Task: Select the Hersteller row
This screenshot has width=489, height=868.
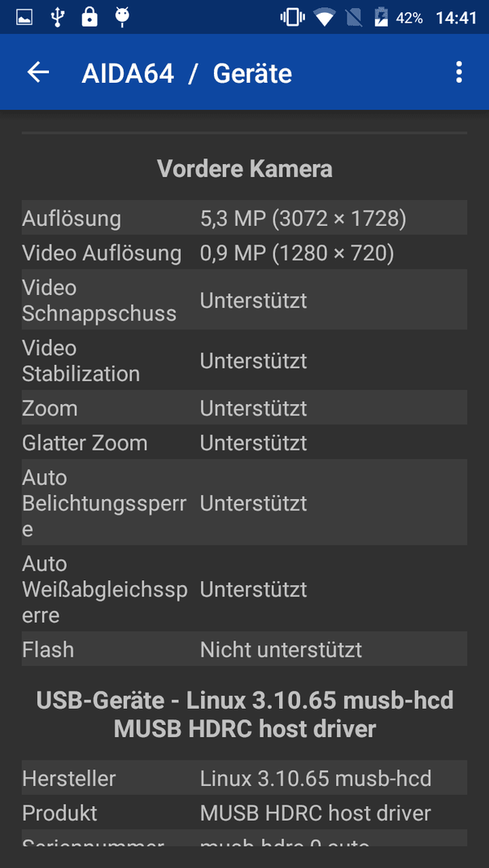Action: [244, 778]
